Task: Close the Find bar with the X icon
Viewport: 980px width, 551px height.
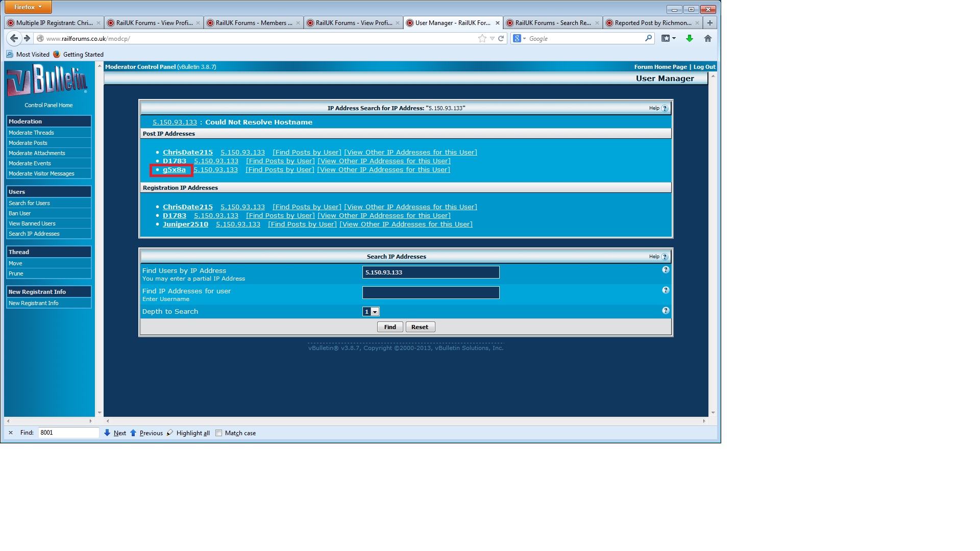Action: 11,433
